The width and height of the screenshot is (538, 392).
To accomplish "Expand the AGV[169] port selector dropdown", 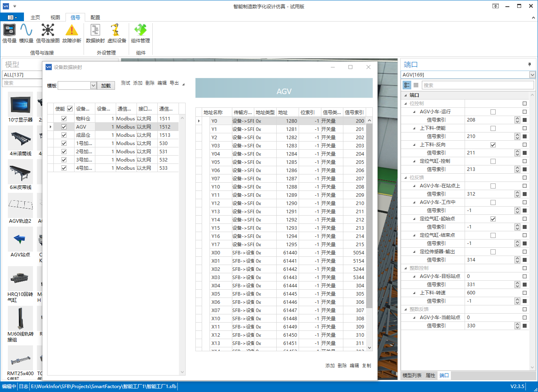I will (532, 74).
